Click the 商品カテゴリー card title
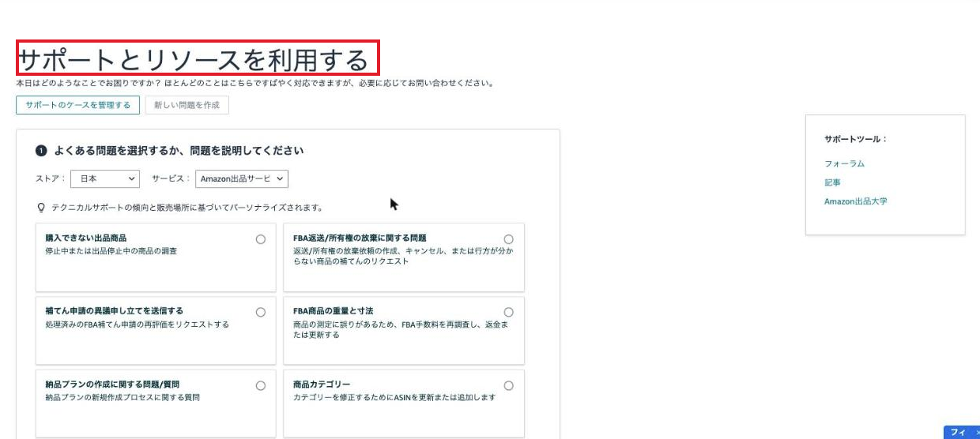 [x=322, y=385]
